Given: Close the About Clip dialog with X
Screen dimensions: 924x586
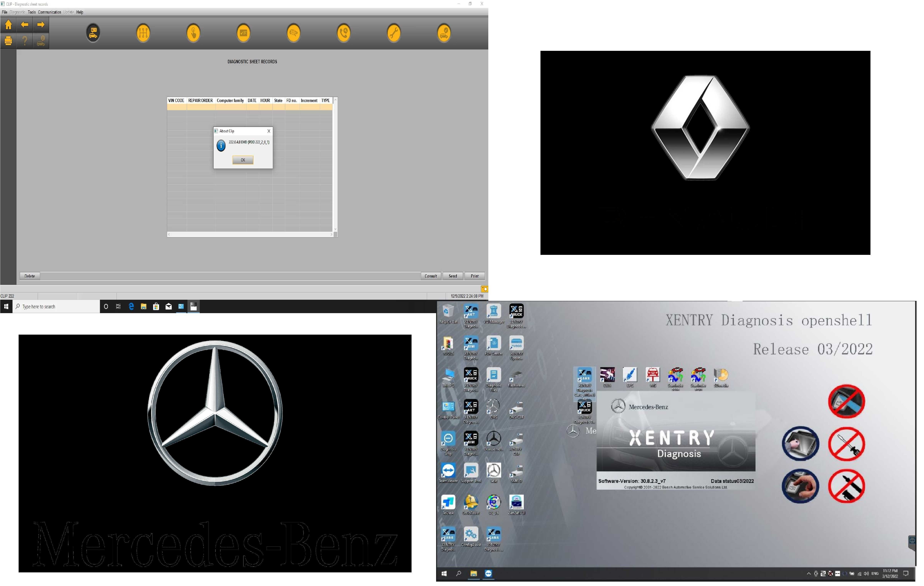Looking at the screenshot, I should coord(269,131).
